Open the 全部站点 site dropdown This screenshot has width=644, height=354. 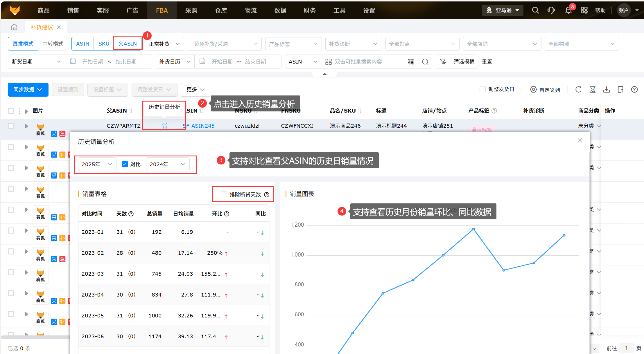point(422,44)
